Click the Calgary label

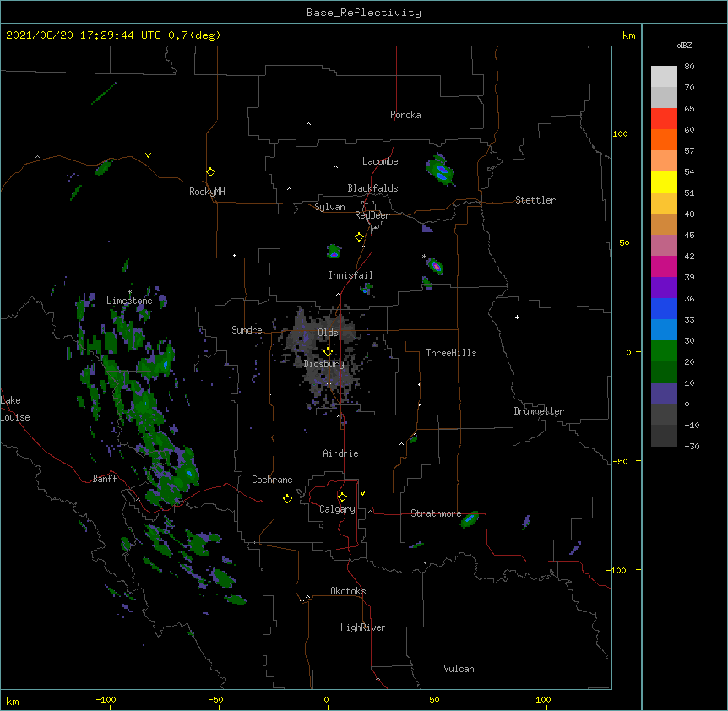(338, 509)
